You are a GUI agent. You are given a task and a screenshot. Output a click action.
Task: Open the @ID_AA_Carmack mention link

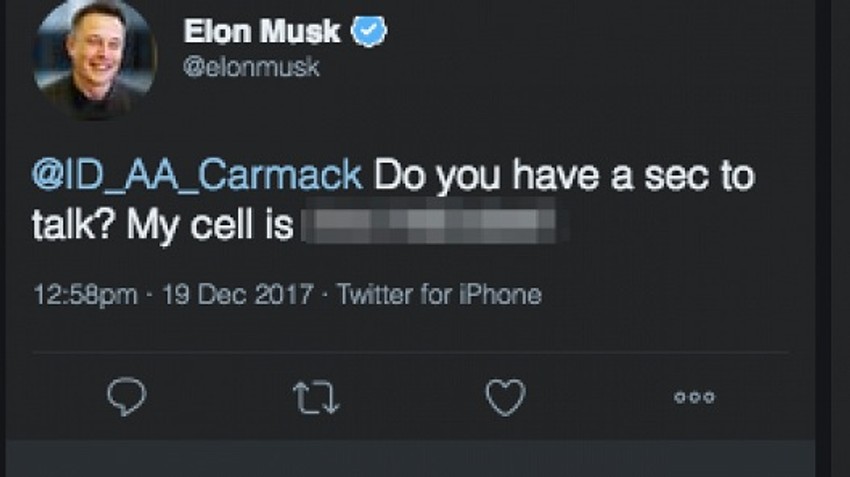[198, 176]
